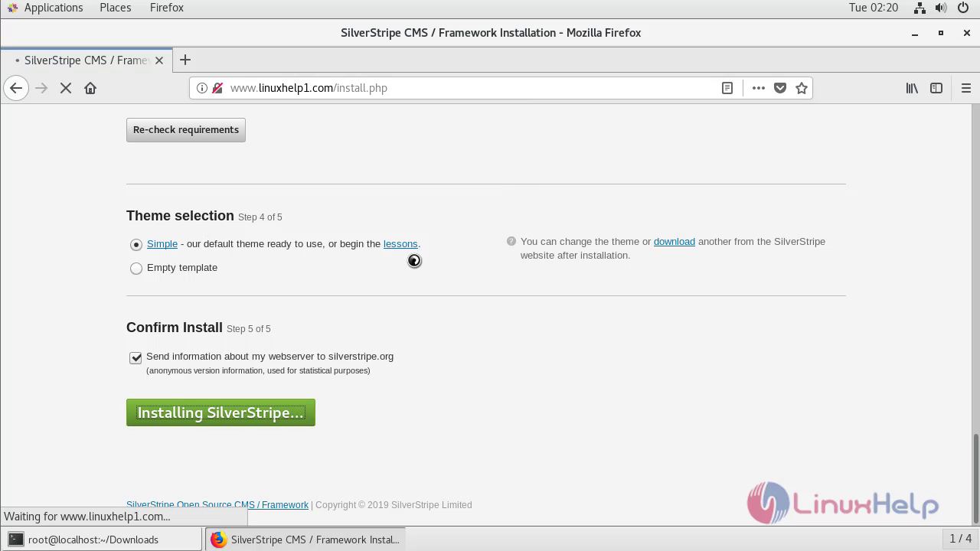
Task: Click the Step 4 of 5 label
Action: [x=260, y=217]
